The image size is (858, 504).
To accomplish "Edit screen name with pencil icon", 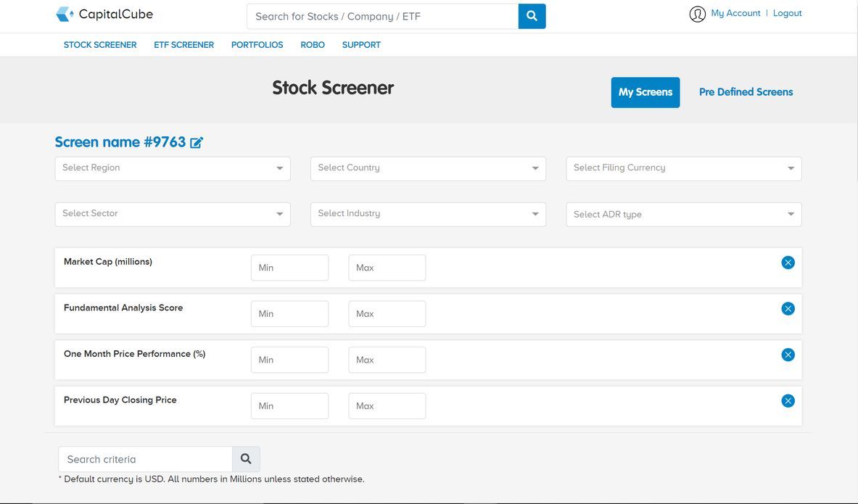I will tap(197, 143).
